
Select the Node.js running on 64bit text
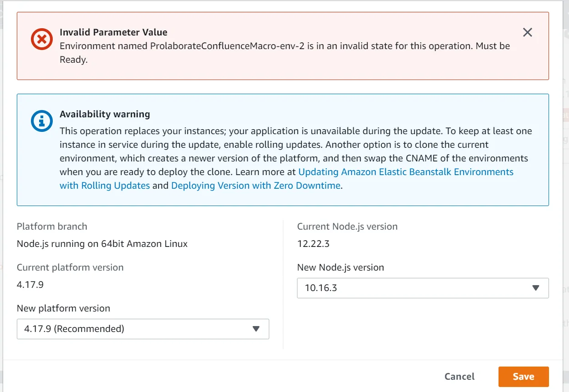(x=102, y=244)
